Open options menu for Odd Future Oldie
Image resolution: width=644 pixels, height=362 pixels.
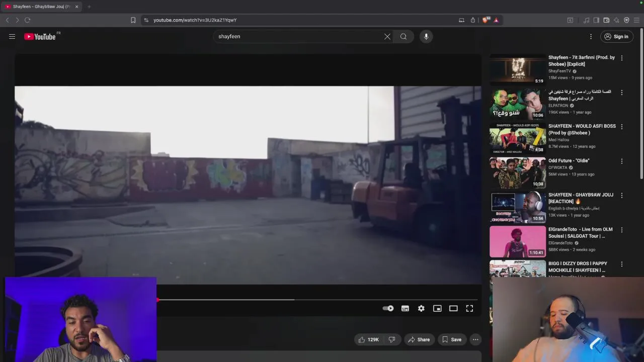coord(622,161)
